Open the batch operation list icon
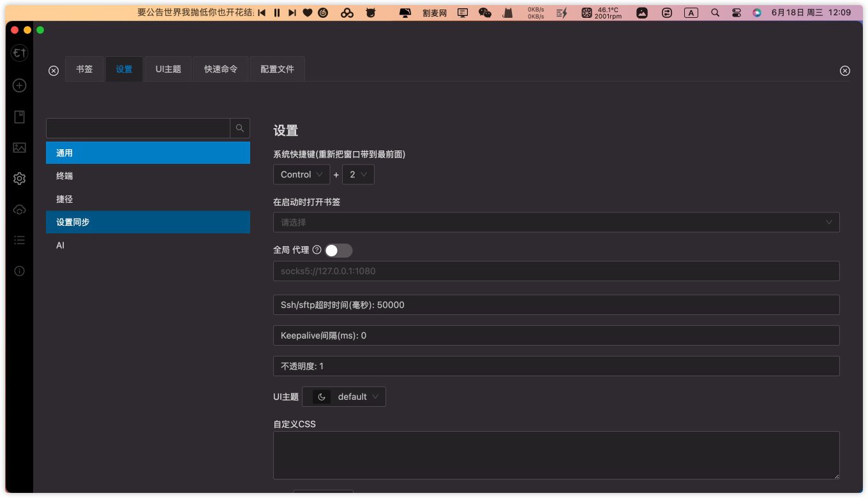This screenshot has width=868, height=498. pyautogui.click(x=19, y=240)
